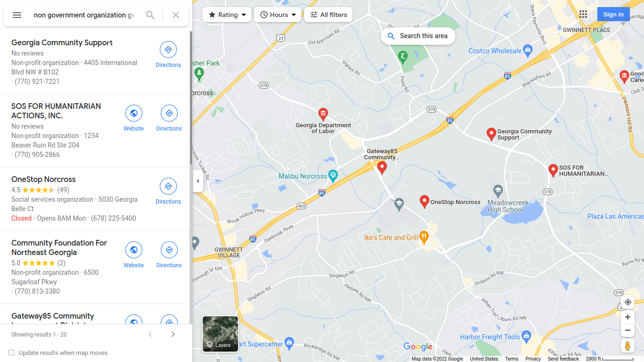
Task: Zoom in on the map
Action: click(627, 317)
